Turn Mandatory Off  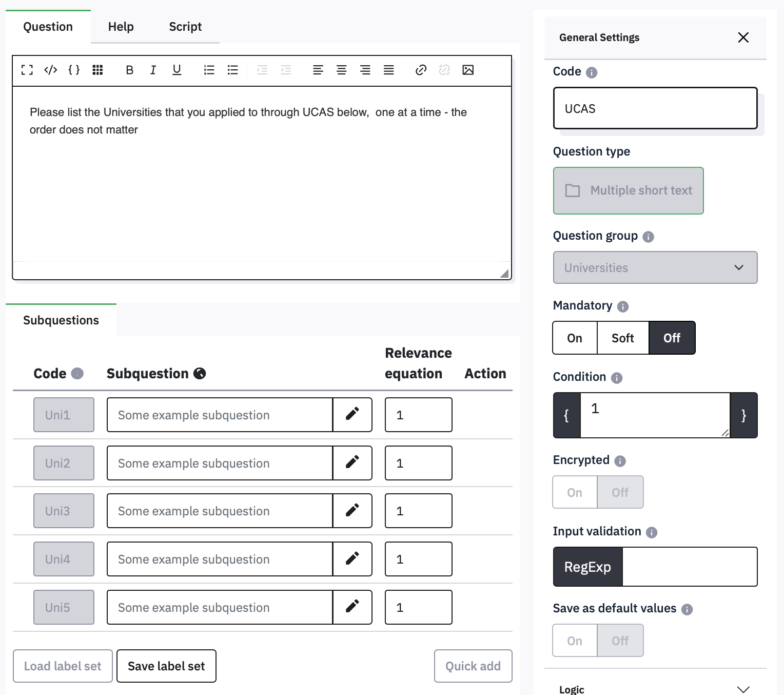pos(672,338)
